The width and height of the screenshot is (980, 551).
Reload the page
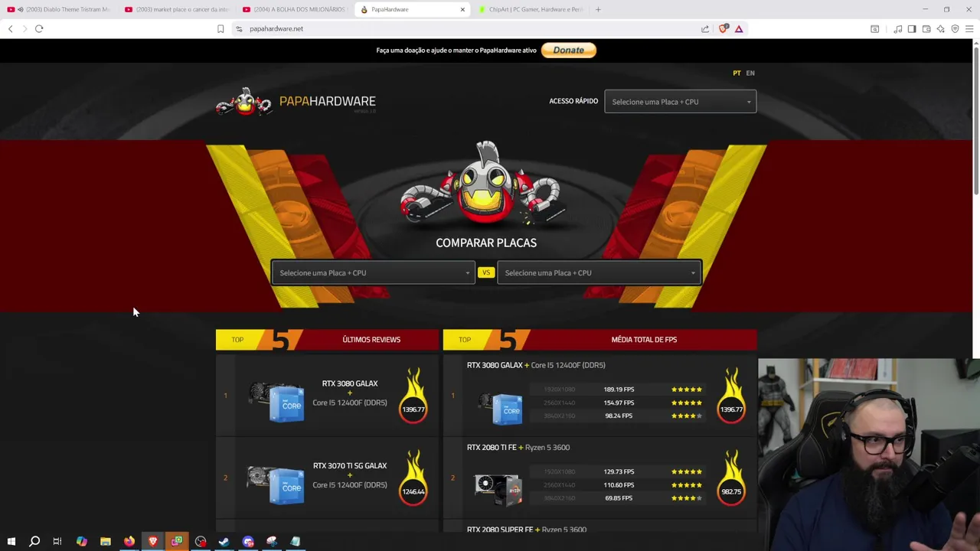pos(39,28)
